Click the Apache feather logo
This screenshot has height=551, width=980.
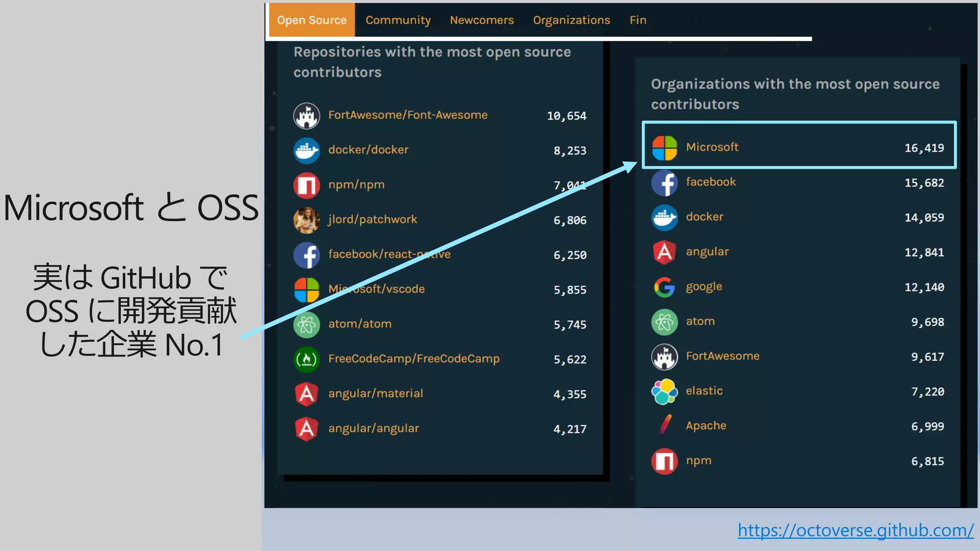tap(665, 425)
